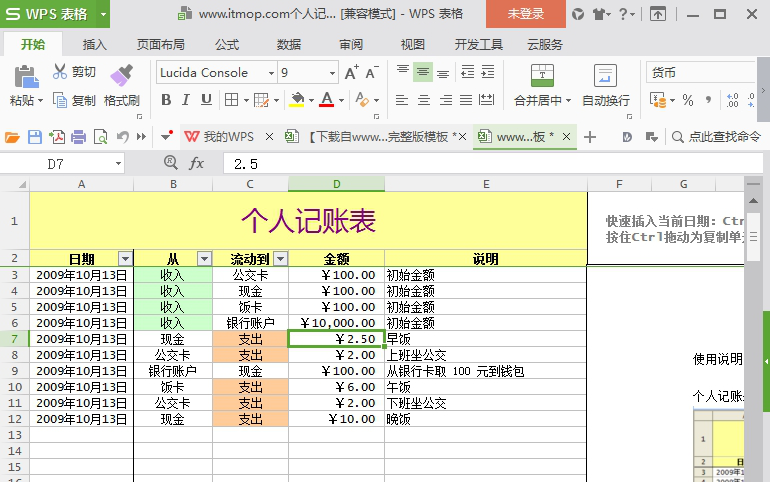Click the print preview icon

click(x=101, y=137)
